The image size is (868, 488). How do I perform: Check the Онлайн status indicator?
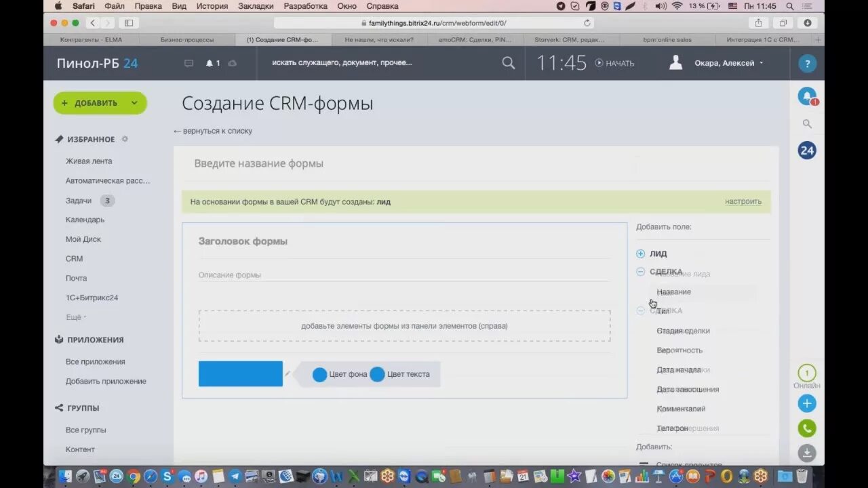[x=806, y=373]
